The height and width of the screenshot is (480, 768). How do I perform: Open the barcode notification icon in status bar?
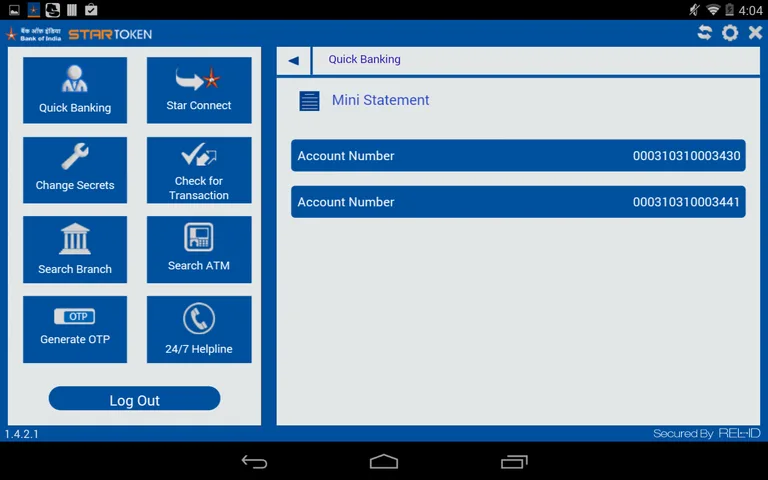pyautogui.click(x=72, y=10)
